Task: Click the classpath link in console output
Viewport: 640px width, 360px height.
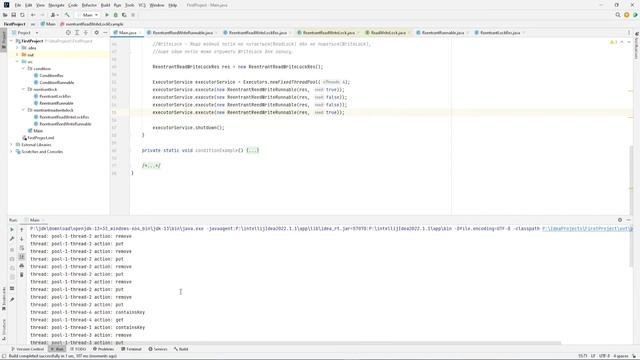Action: coord(587,229)
